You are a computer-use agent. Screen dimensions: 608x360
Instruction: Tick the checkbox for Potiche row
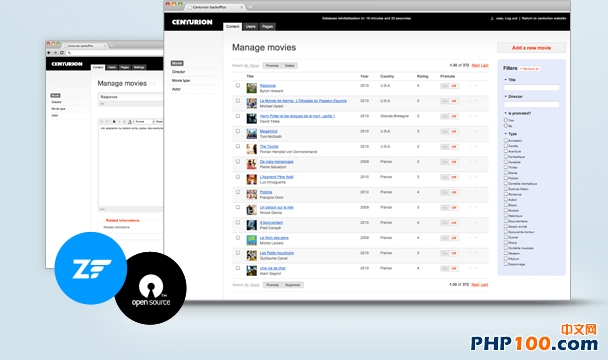coord(238,192)
